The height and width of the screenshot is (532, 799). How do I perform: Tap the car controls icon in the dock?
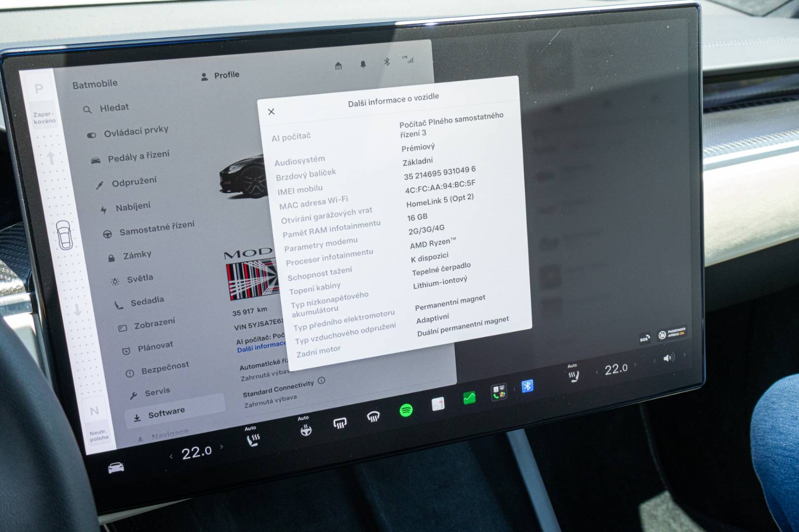click(116, 467)
